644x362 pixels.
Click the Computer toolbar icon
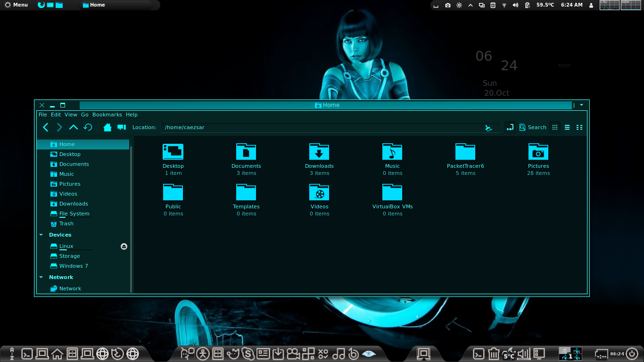[122, 127]
